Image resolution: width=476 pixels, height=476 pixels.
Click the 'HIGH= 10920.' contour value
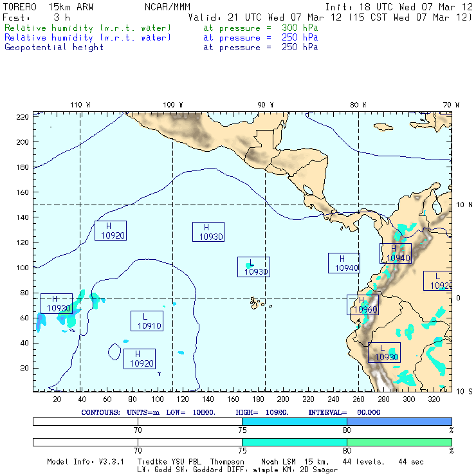262,412
